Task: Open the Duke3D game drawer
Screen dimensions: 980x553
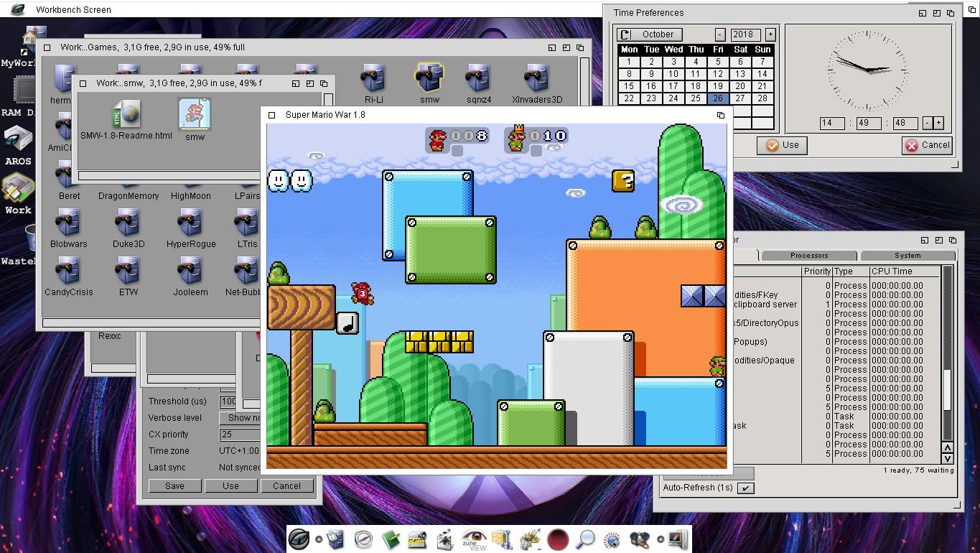Action: point(128,223)
